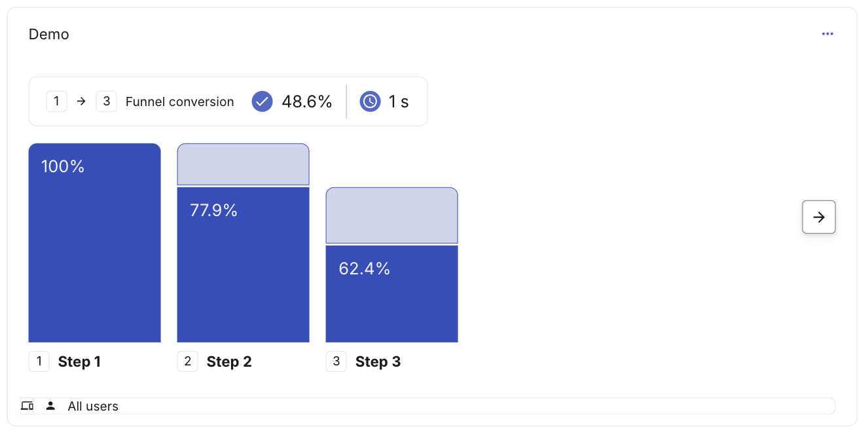The width and height of the screenshot is (868, 444).
Task: Click the Step 3 label
Action: tap(378, 361)
